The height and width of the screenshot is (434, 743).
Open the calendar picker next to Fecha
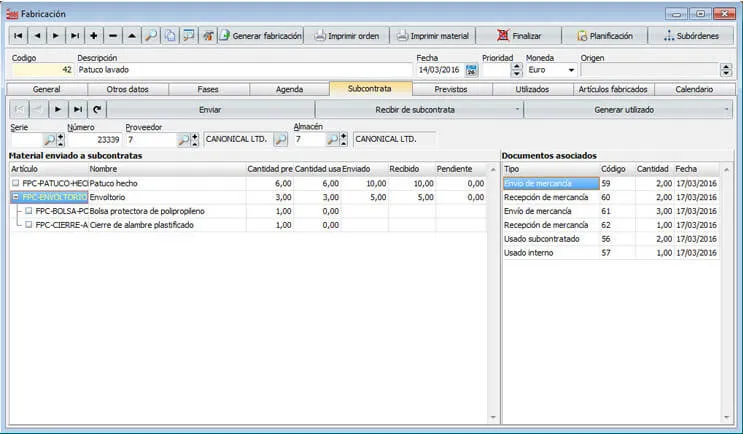[471, 70]
